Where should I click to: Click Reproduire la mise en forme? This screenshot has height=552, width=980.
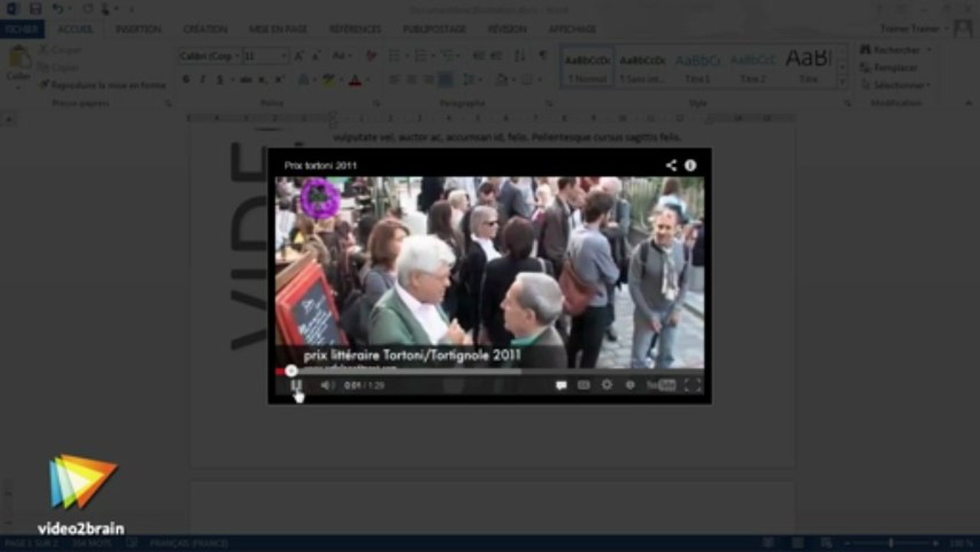coord(102,85)
